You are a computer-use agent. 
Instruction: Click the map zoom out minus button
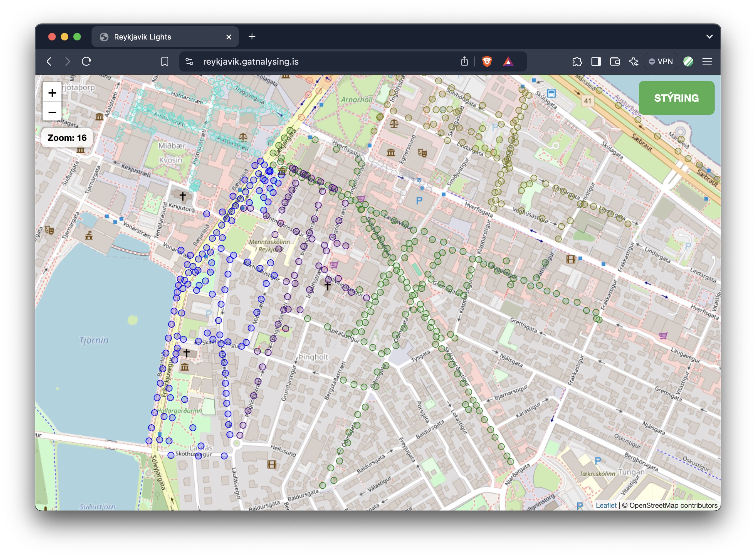point(52,112)
